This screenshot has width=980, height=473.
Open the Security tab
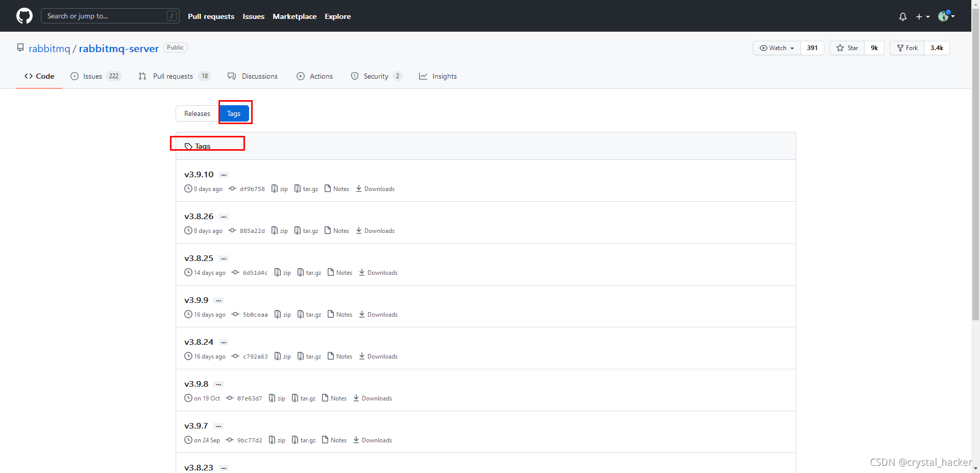pos(376,76)
